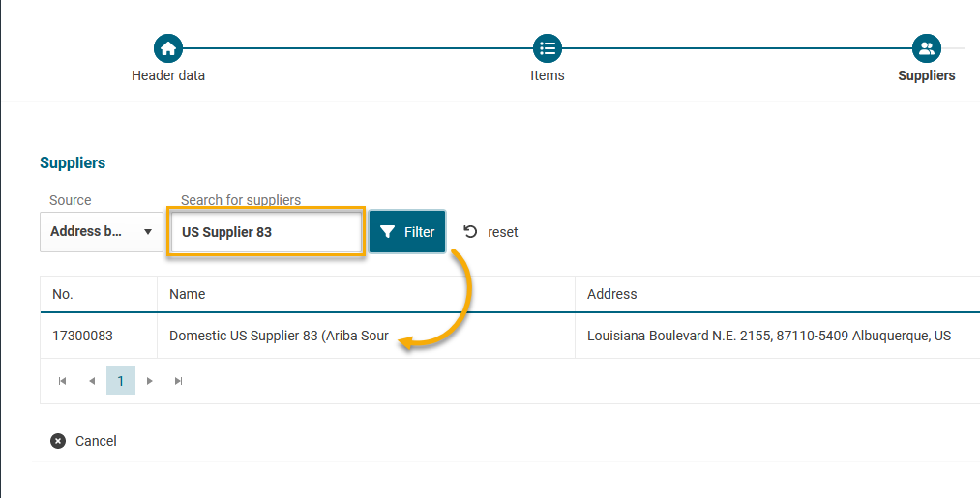Click the No. column header
The width and height of the screenshot is (980, 498).
(63, 294)
